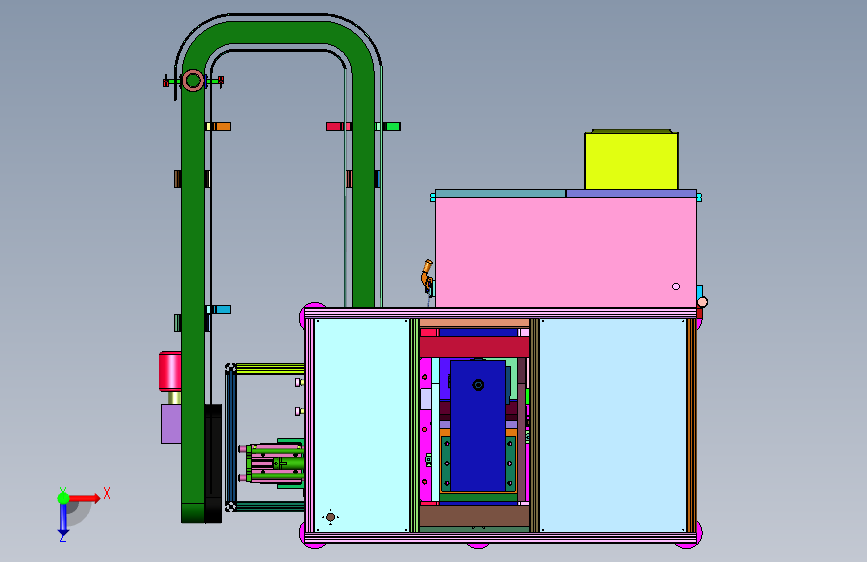
Task: Select the dark blue block in center
Action: click(478, 425)
